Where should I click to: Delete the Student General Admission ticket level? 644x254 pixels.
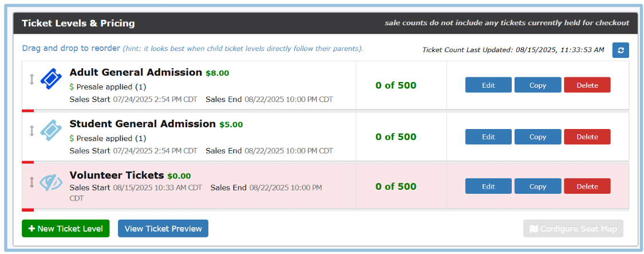(x=587, y=136)
